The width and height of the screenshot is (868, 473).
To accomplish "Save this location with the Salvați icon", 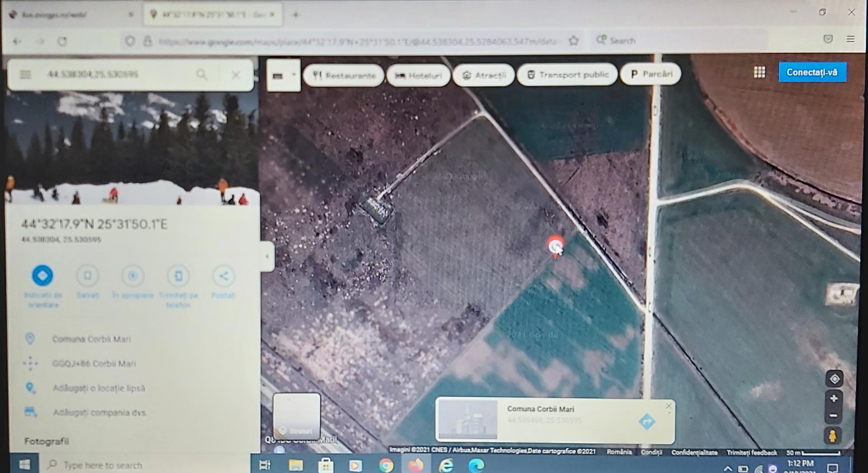I will coord(88,276).
